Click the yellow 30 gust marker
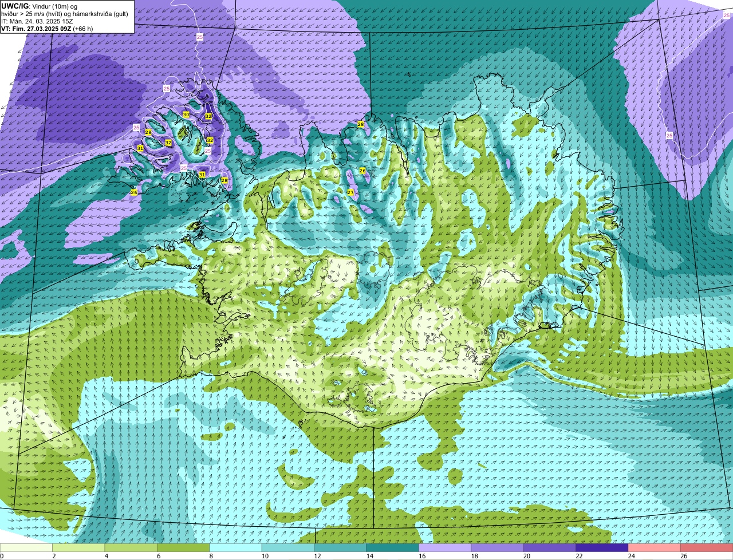 point(186,115)
